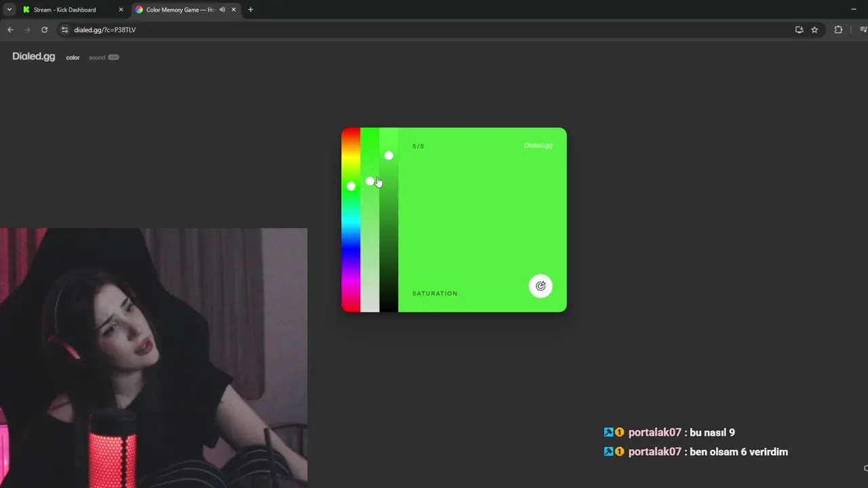Click install app icon in address bar

click(x=799, y=30)
